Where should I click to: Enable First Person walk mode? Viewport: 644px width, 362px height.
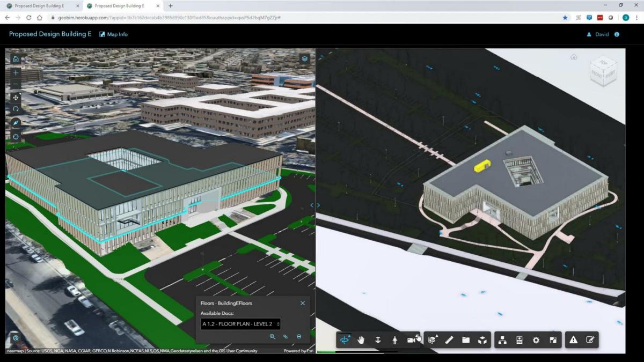point(394,340)
